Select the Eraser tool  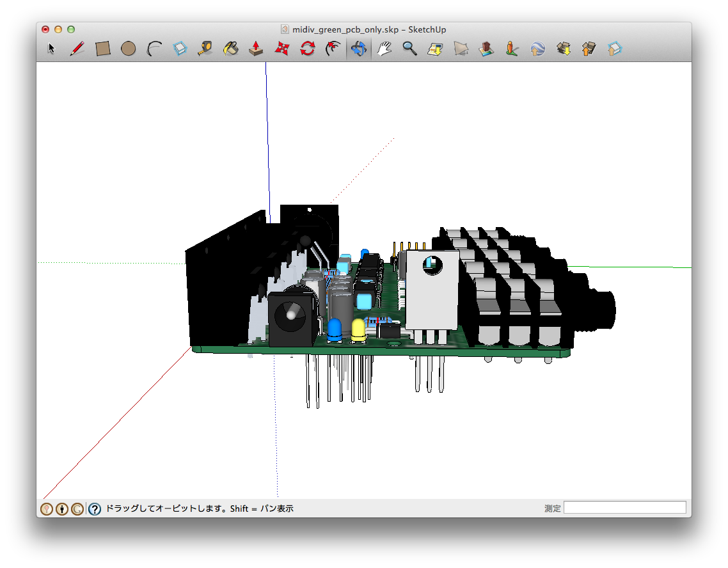point(180,49)
